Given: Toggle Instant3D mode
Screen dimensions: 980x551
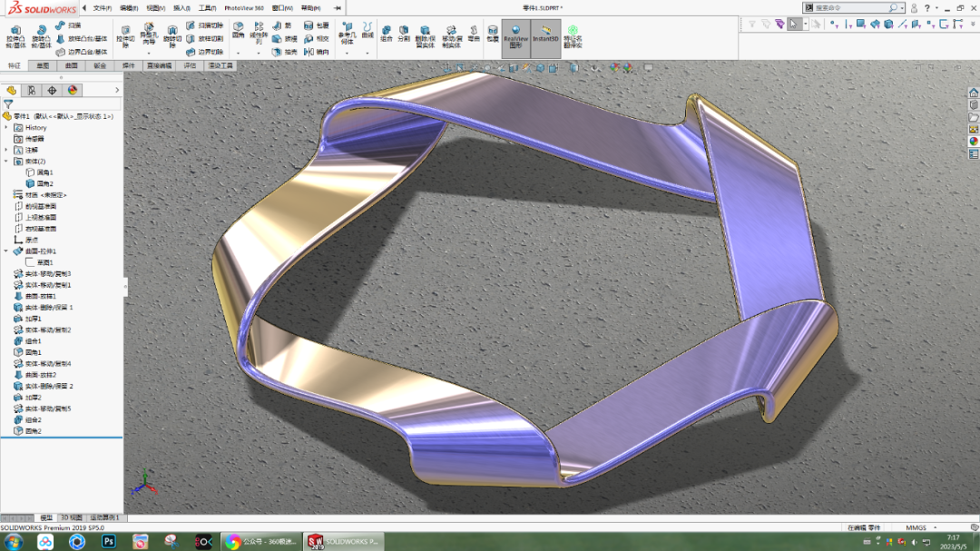Looking at the screenshot, I should click(x=545, y=36).
